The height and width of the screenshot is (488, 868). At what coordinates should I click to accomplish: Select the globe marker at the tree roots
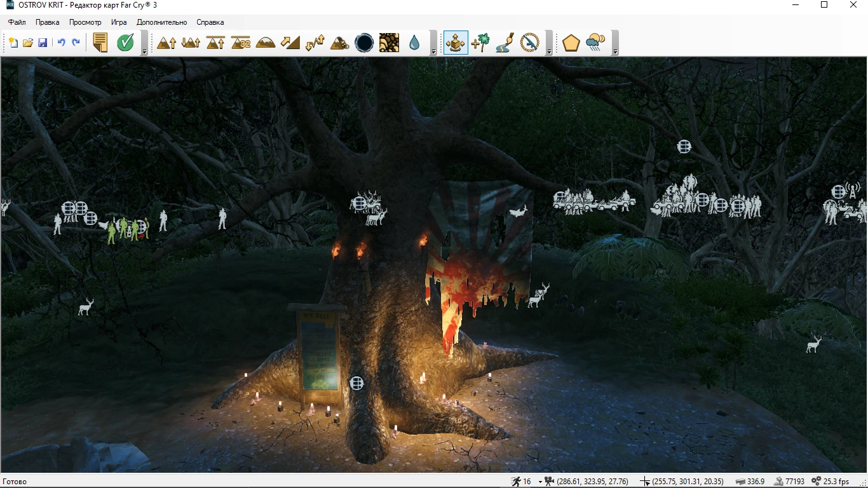pos(357,383)
